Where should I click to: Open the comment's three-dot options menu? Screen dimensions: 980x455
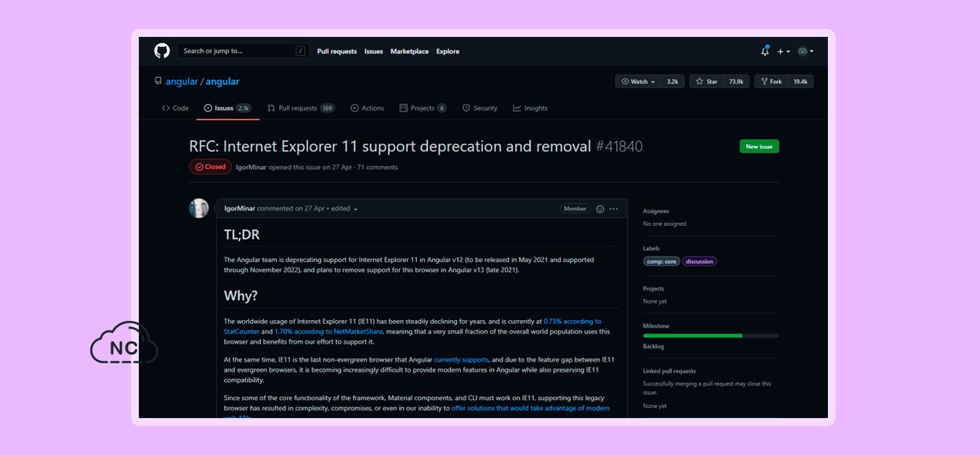click(x=614, y=209)
